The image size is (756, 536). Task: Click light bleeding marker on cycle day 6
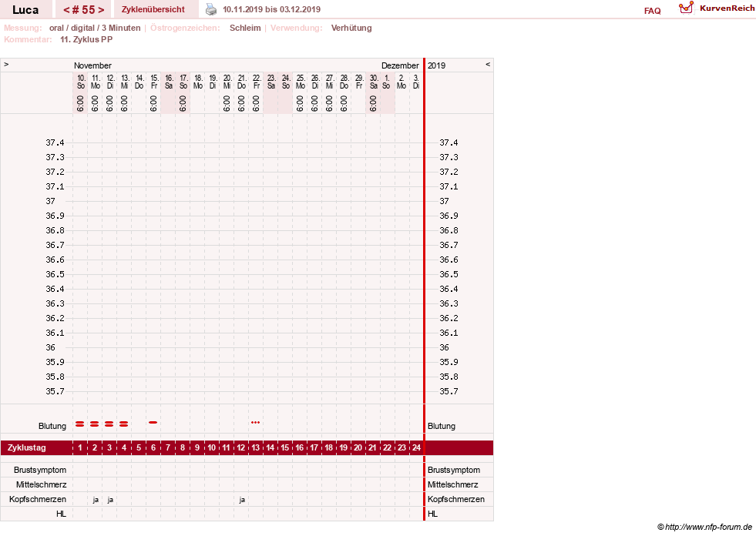153,422
